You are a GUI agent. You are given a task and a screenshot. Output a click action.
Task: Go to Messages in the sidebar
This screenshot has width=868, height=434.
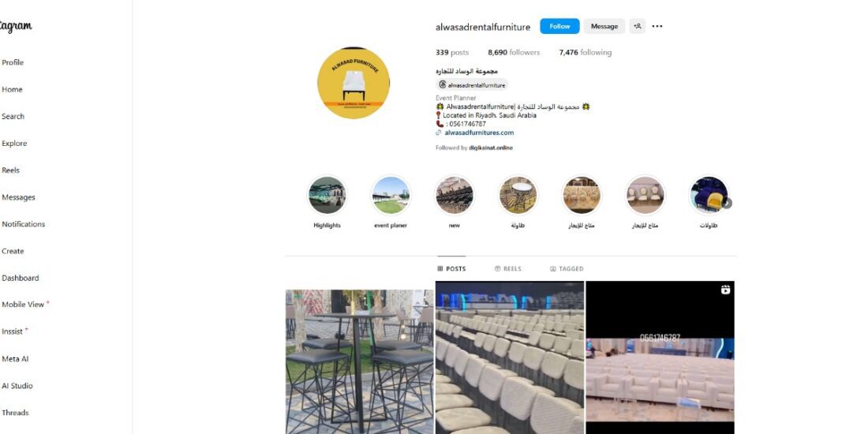pos(18,197)
